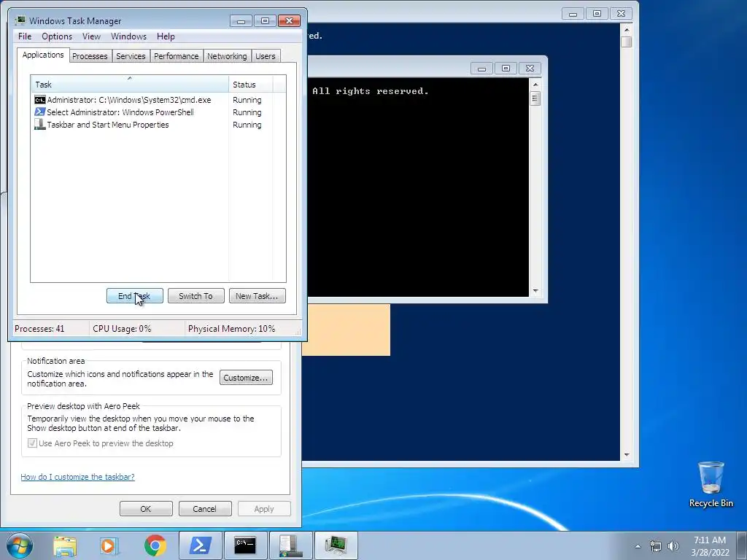Viewport: 747px width, 560px height.
Task: Maximize the PowerShell window
Action: [597, 14]
